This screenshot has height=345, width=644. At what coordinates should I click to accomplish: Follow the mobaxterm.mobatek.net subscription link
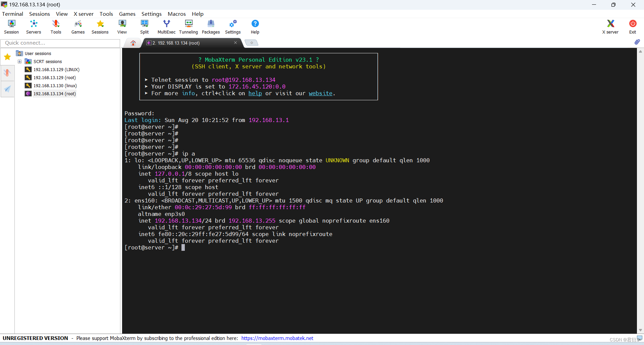[277, 338]
